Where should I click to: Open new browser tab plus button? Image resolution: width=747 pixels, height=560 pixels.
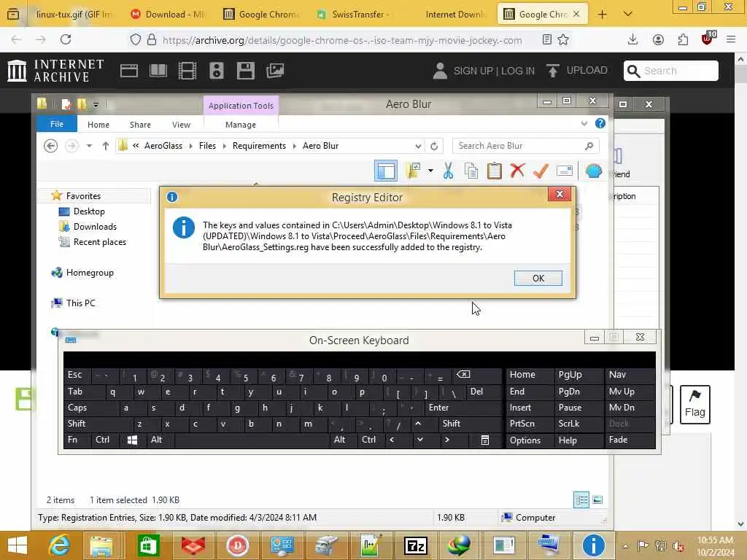(x=602, y=15)
